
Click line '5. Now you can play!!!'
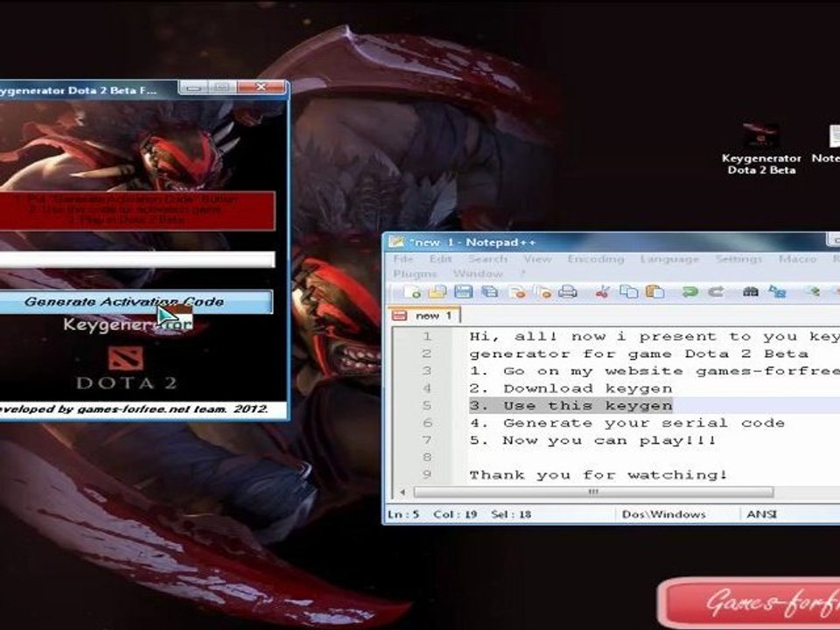pos(592,440)
